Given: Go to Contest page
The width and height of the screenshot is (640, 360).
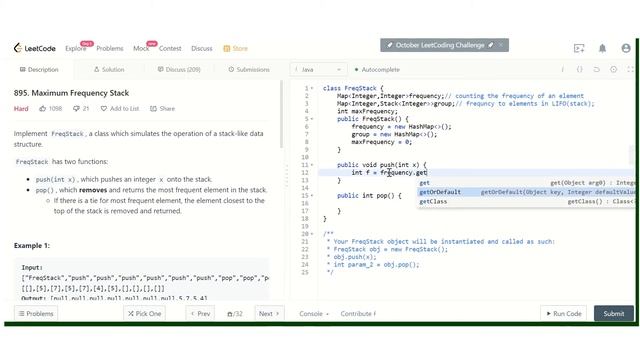Looking at the screenshot, I should (170, 48).
